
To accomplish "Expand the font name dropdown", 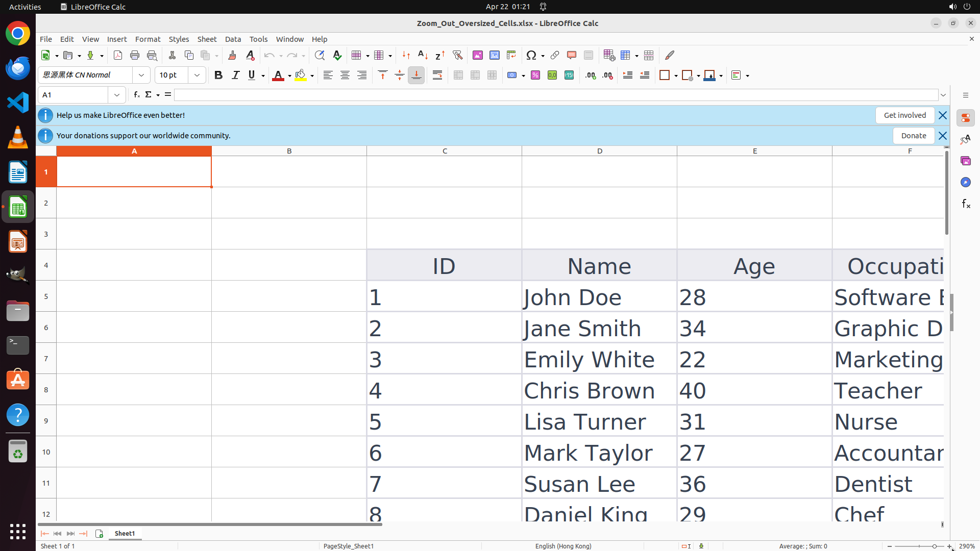I will point(141,75).
